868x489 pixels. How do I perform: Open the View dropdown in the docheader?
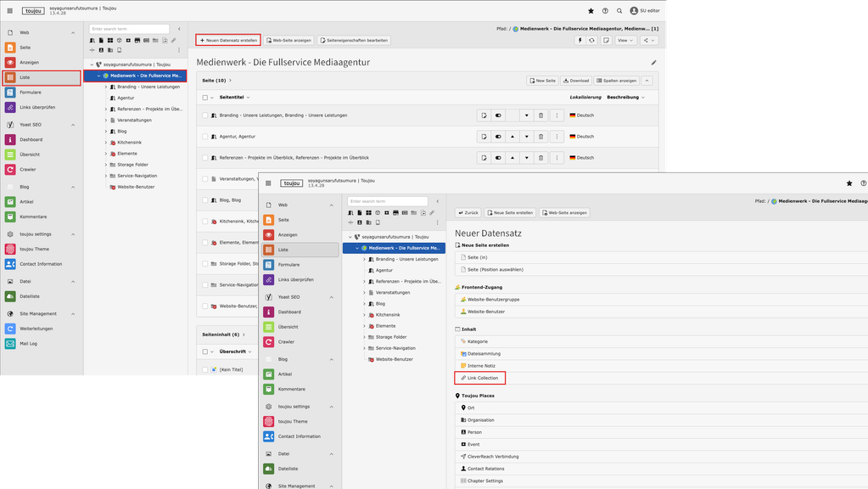pyautogui.click(x=625, y=40)
